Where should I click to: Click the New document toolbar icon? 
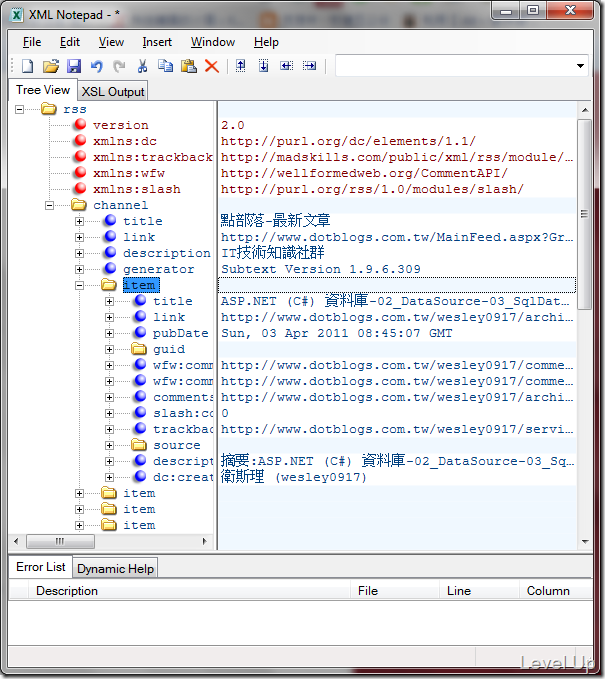tap(27, 66)
